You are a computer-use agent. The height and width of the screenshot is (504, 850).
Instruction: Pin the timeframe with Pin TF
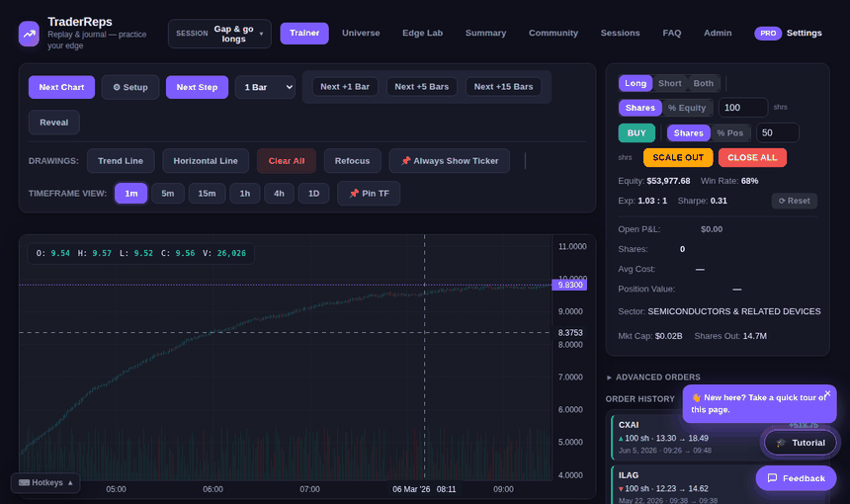369,194
